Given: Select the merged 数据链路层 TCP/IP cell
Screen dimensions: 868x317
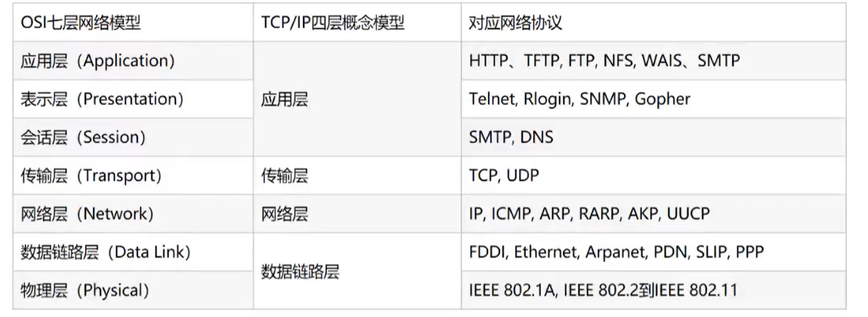Looking at the screenshot, I should [x=357, y=271].
